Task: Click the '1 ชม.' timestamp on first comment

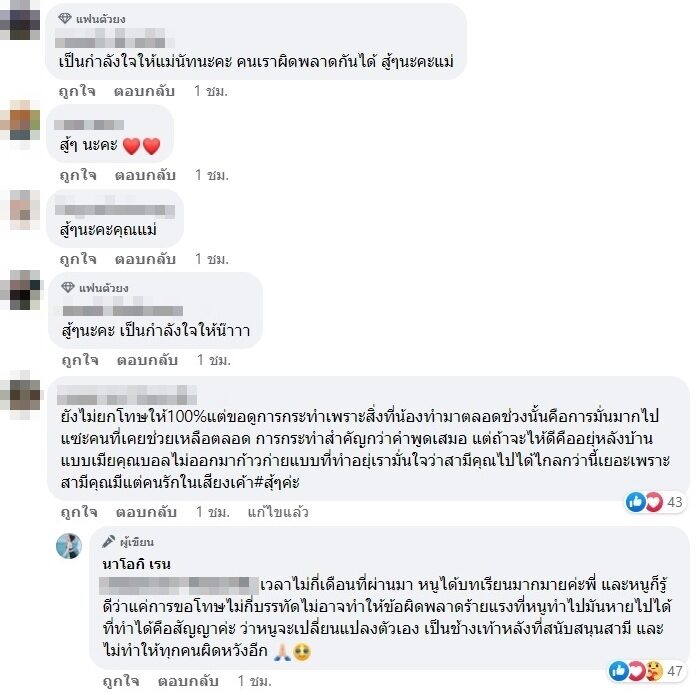Action: [211, 91]
